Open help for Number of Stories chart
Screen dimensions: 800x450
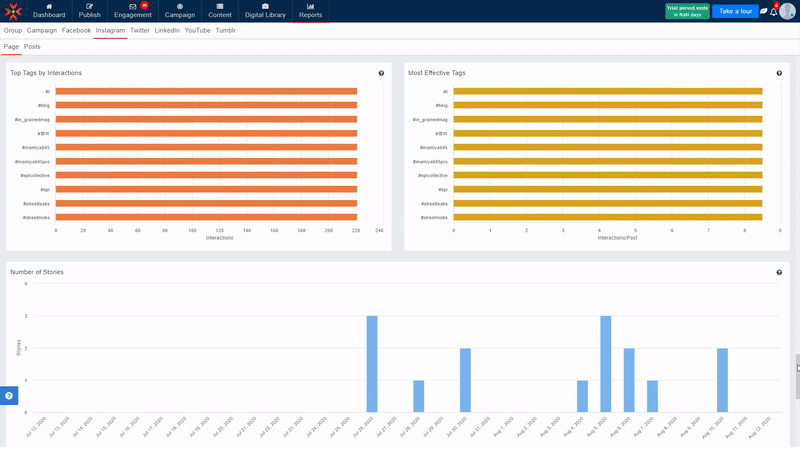point(779,272)
